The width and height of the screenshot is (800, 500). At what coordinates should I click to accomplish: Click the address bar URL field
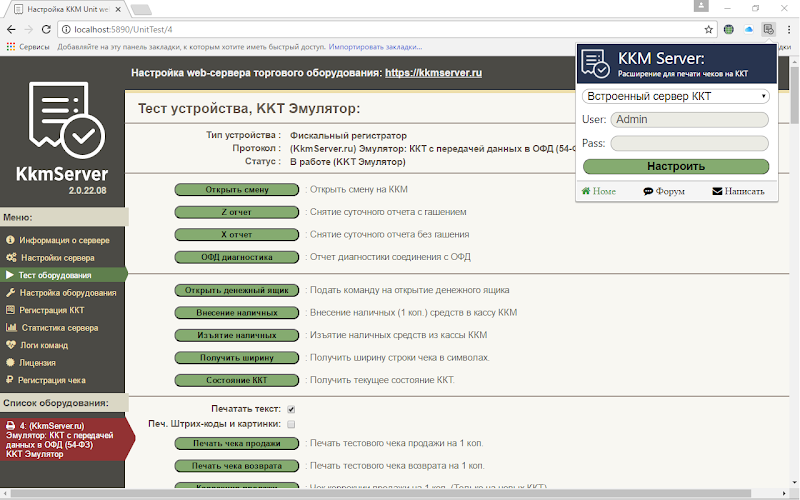(385, 30)
